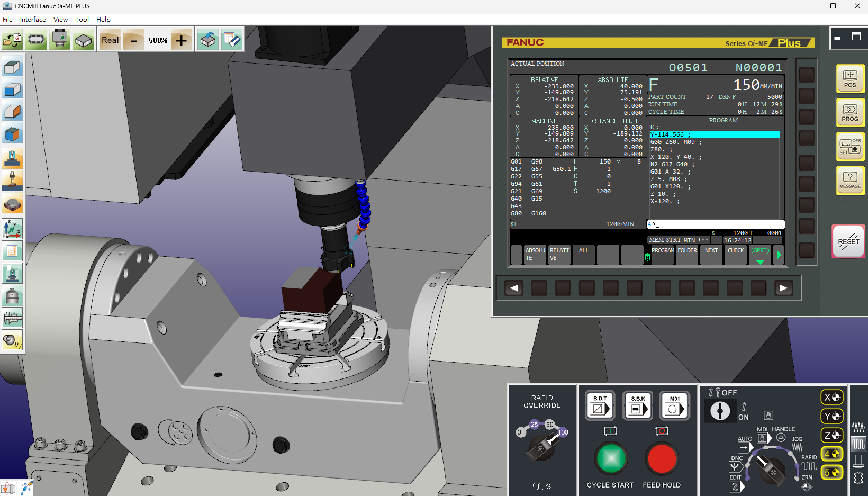This screenshot has width=868, height=496.
Task: Open the File menu
Action: point(7,19)
